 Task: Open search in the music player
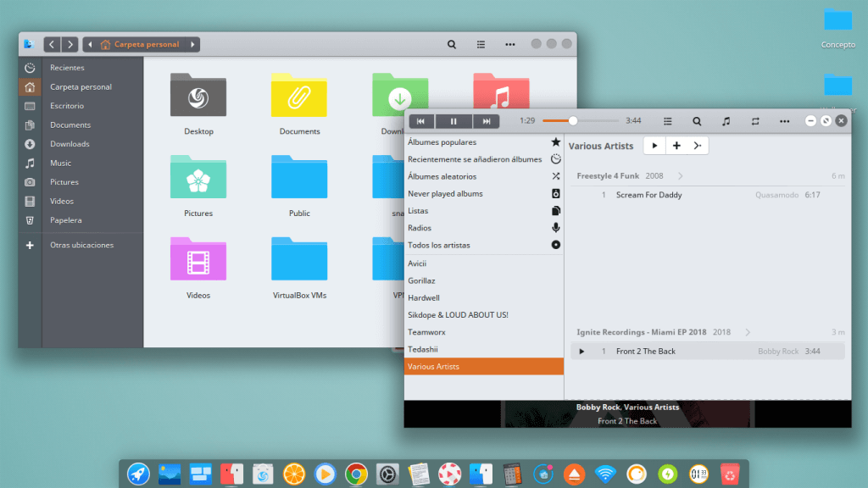697,121
